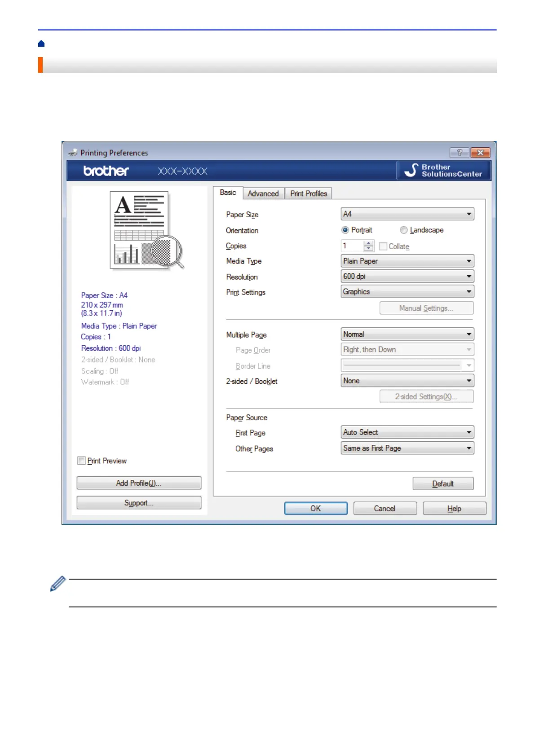Screen dimensions: 535x756
Task: Decrease copies with the down arrow
Action: 369,249
